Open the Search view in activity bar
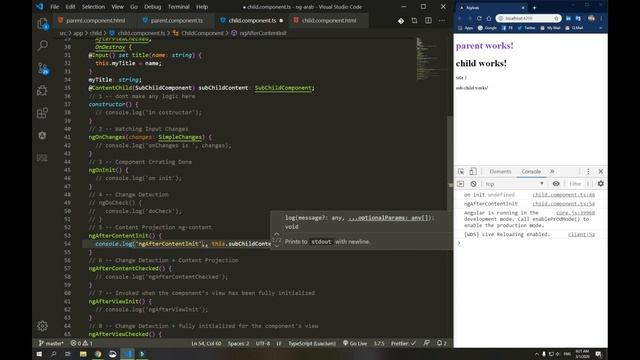The image size is (640, 360). [x=42, y=46]
